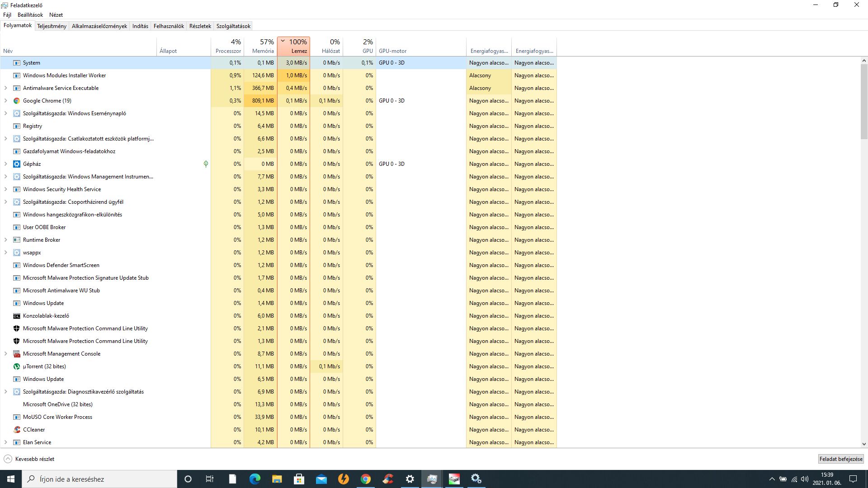Select the MoUSO Core Worker Process row

278,417
